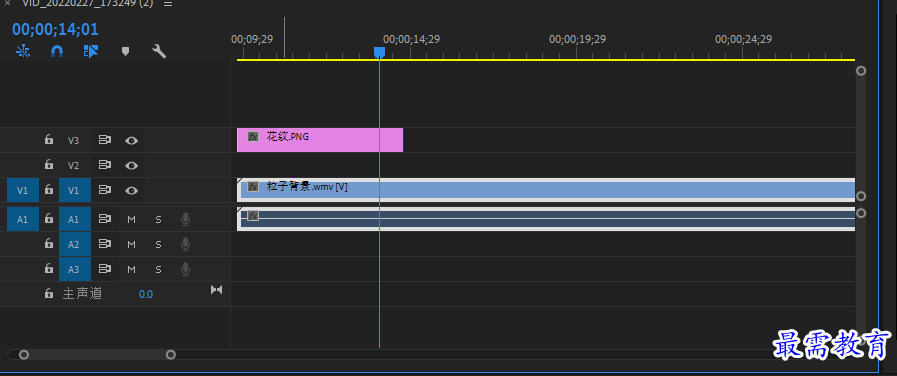Viewport: 897px width, 376px height.
Task: Click bottom handle of video vertical scrollbar
Action: click(x=860, y=196)
